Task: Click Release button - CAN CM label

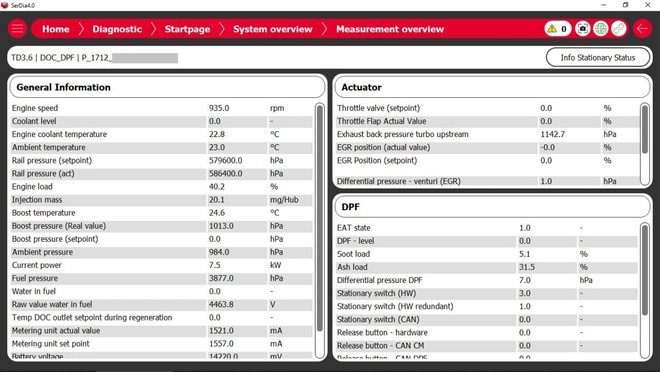Action: [380, 345]
